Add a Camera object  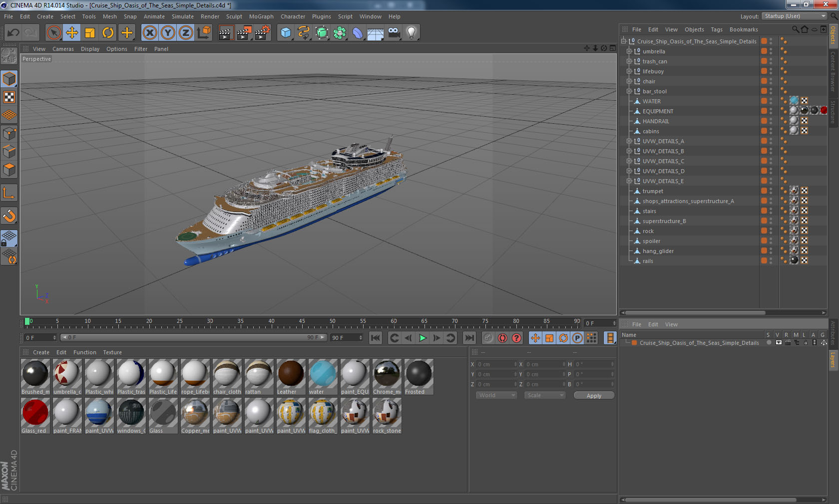point(394,33)
